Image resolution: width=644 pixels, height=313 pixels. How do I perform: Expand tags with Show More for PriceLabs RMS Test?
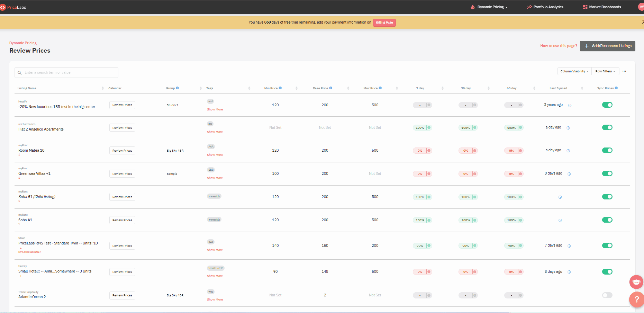click(215, 250)
